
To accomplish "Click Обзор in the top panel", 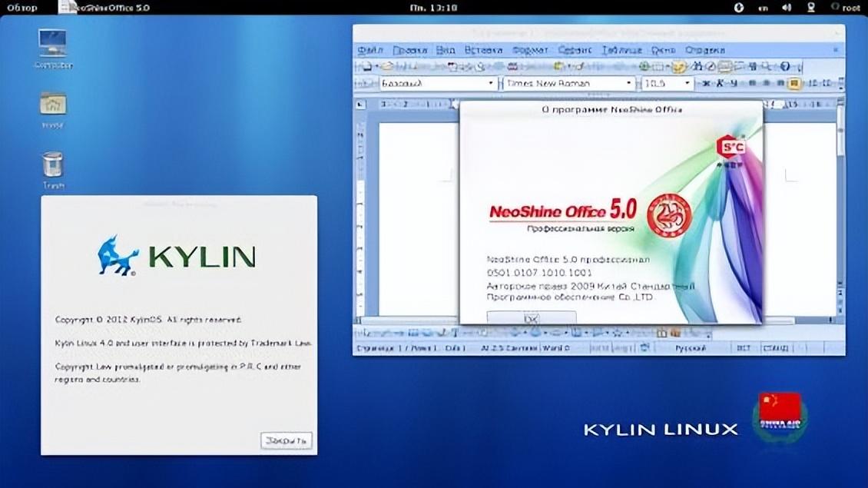I will coord(22,8).
